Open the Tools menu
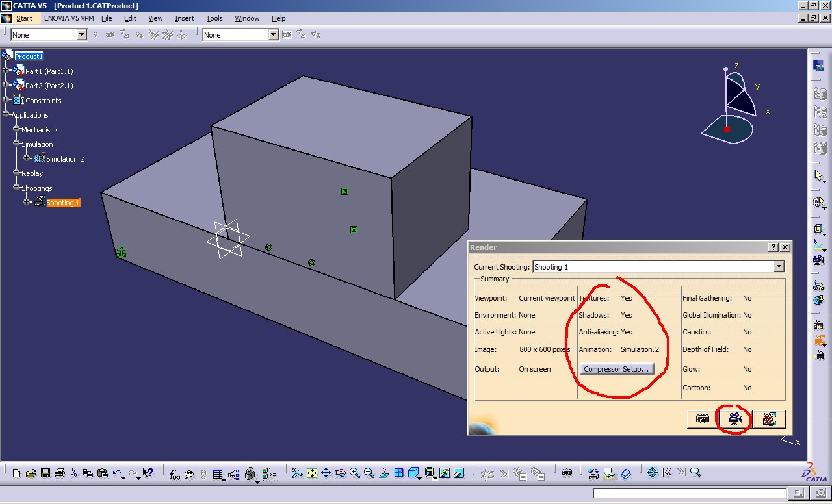The width and height of the screenshot is (832, 504). coord(214,18)
